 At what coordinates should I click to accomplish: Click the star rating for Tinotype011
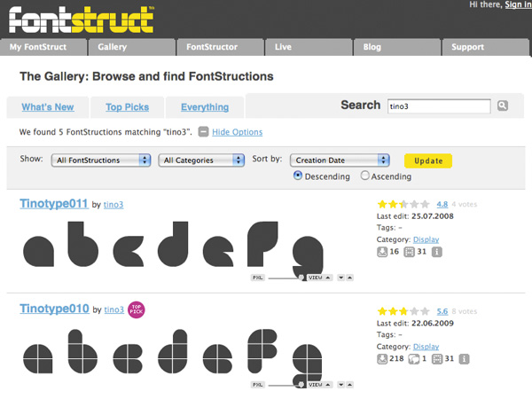[403, 204]
